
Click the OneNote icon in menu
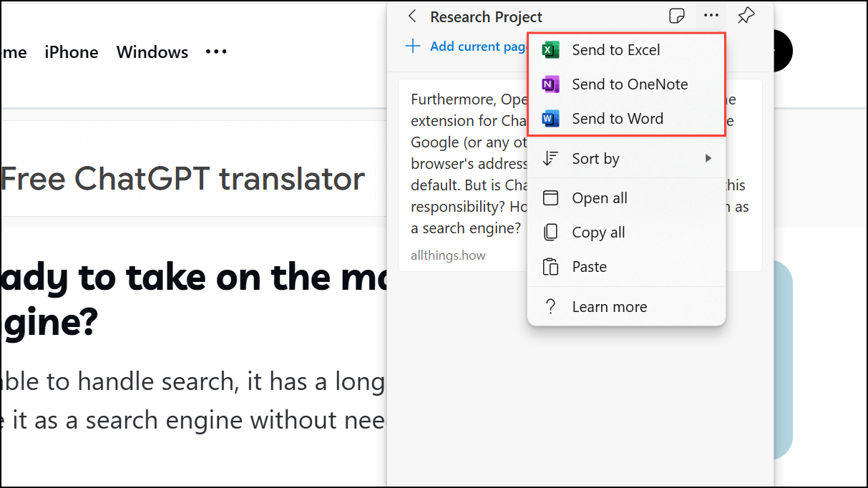[550, 84]
